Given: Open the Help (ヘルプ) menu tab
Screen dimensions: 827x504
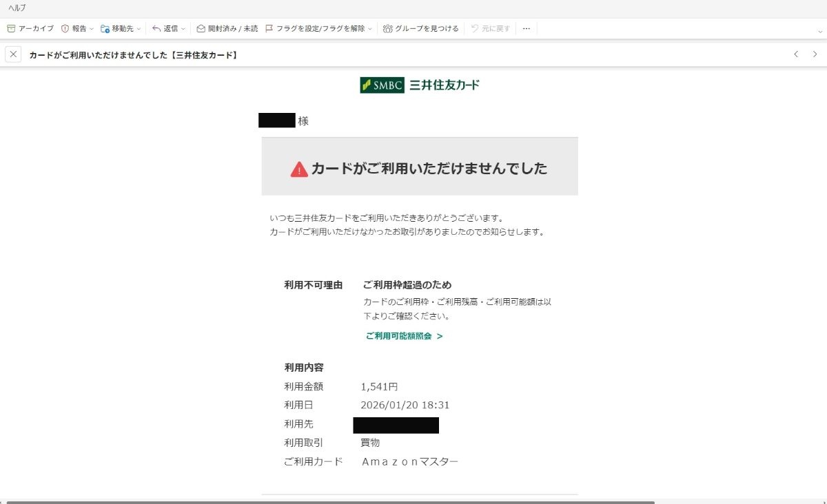Looking at the screenshot, I should click(x=17, y=8).
